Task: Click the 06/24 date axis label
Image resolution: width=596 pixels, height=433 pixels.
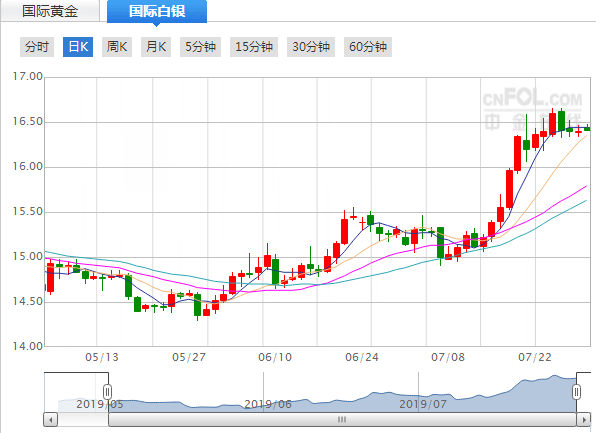Action: click(x=362, y=357)
